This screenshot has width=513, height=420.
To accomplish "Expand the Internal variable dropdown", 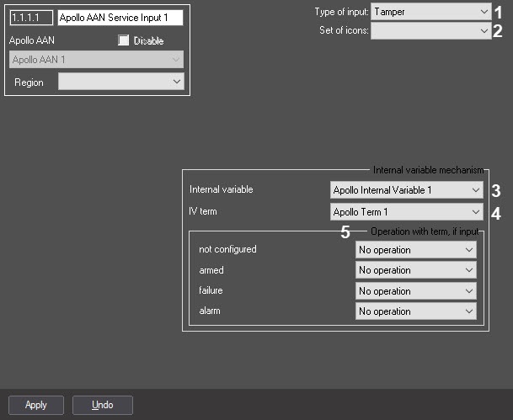I will [406, 190].
